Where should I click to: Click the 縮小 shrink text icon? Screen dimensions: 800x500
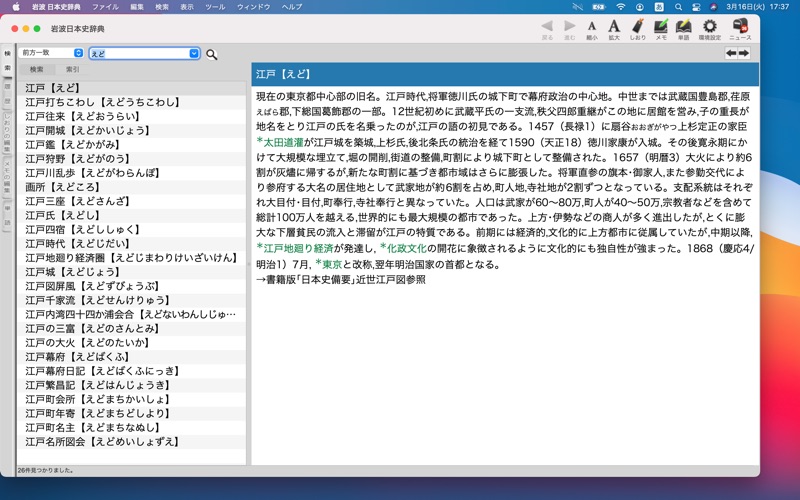[592, 27]
